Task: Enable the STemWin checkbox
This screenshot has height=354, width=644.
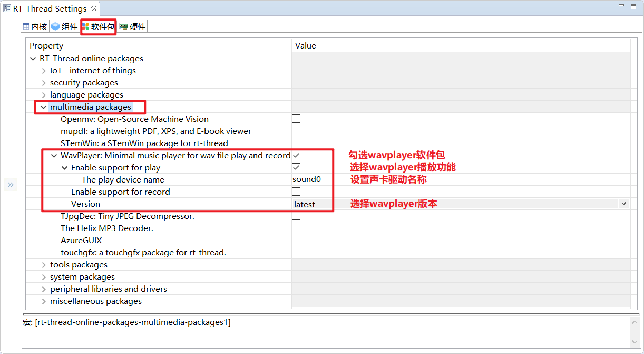Action: (296, 143)
